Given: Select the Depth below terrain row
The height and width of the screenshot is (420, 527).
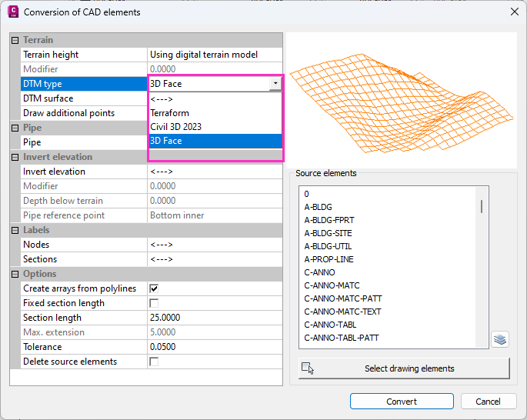Looking at the screenshot, I should 152,201.
